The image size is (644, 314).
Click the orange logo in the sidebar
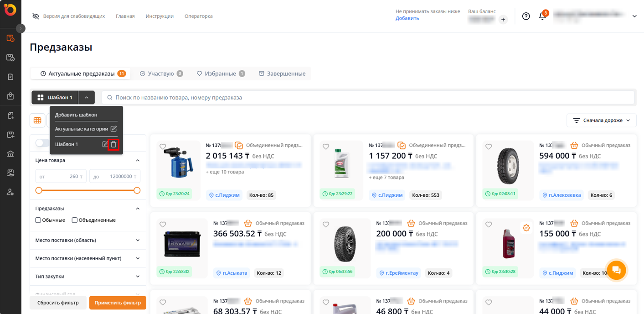[10, 9]
